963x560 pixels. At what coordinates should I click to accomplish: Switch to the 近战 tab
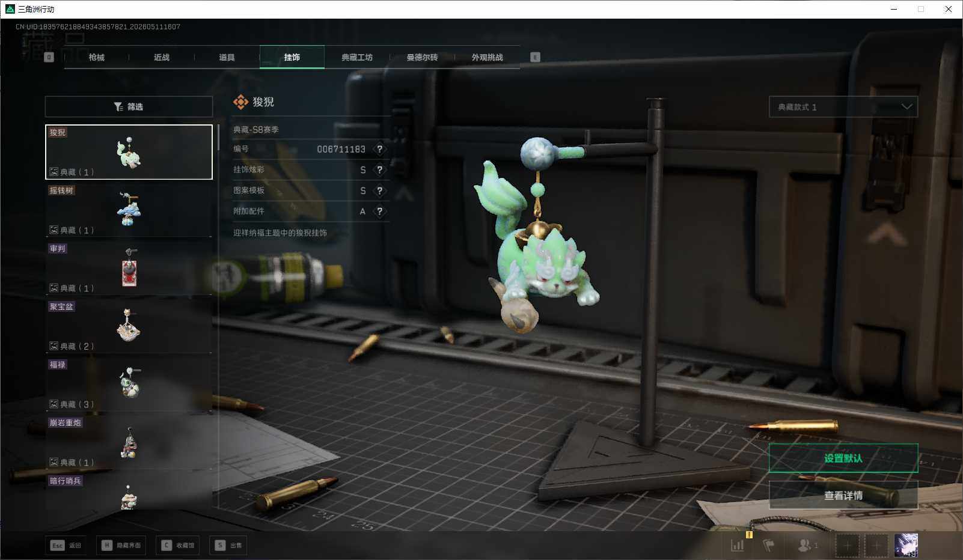point(161,57)
